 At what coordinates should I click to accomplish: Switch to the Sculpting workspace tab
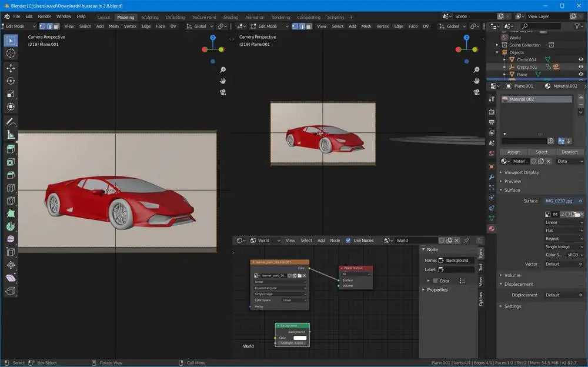tap(150, 17)
